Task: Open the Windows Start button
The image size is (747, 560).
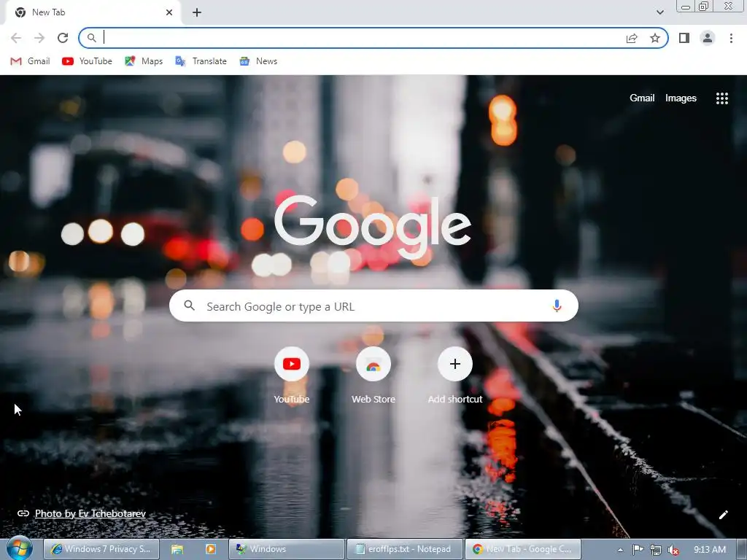Action: coord(19,548)
